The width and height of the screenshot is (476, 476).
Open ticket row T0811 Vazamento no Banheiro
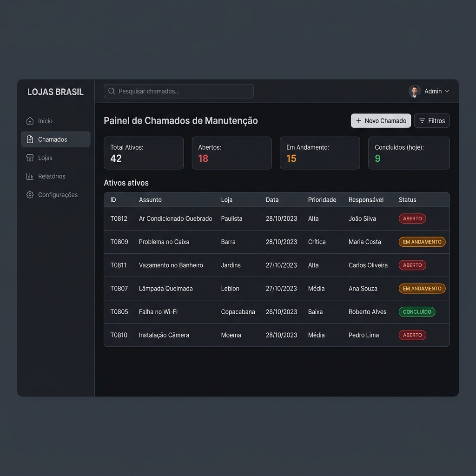click(x=277, y=265)
